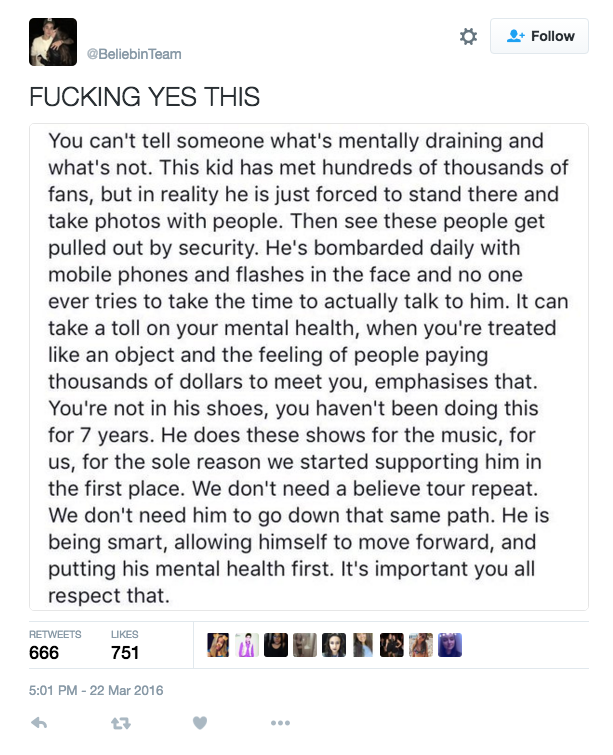Image resolution: width=613 pixels, height=755 pixels.
Task: Click the second liker avatar with purple outfit
Action: click(x=247, y=645)
